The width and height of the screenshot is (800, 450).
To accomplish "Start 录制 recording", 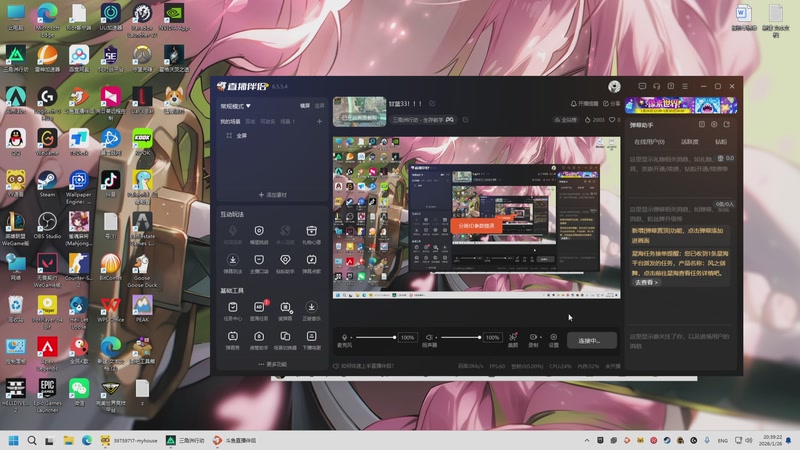I will pyautogui.click(x=533, y=340).
